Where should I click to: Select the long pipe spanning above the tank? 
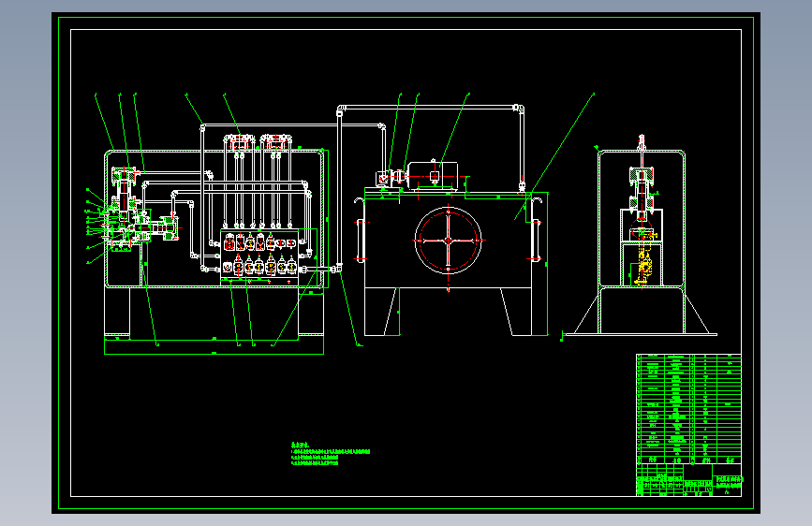point(431,108)
